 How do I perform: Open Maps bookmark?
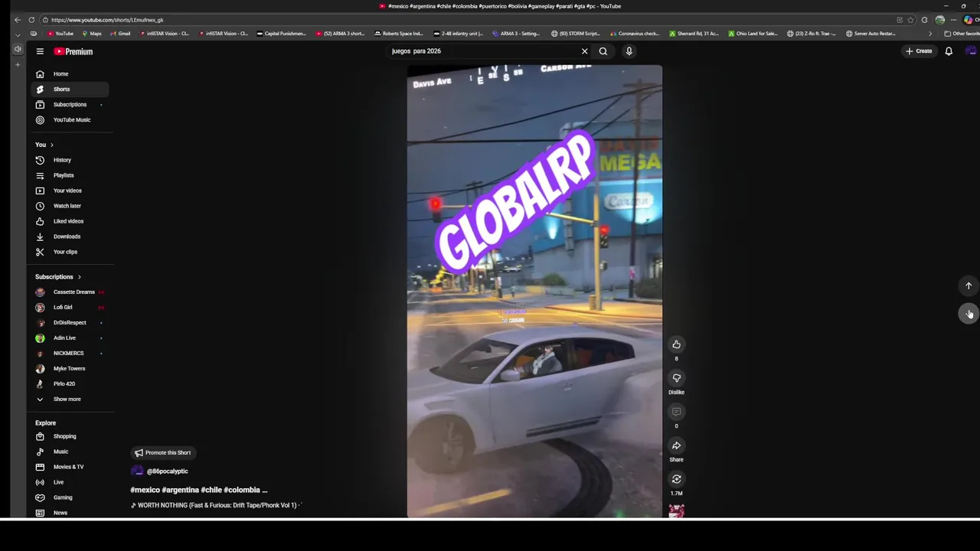[x=91, y=34]
